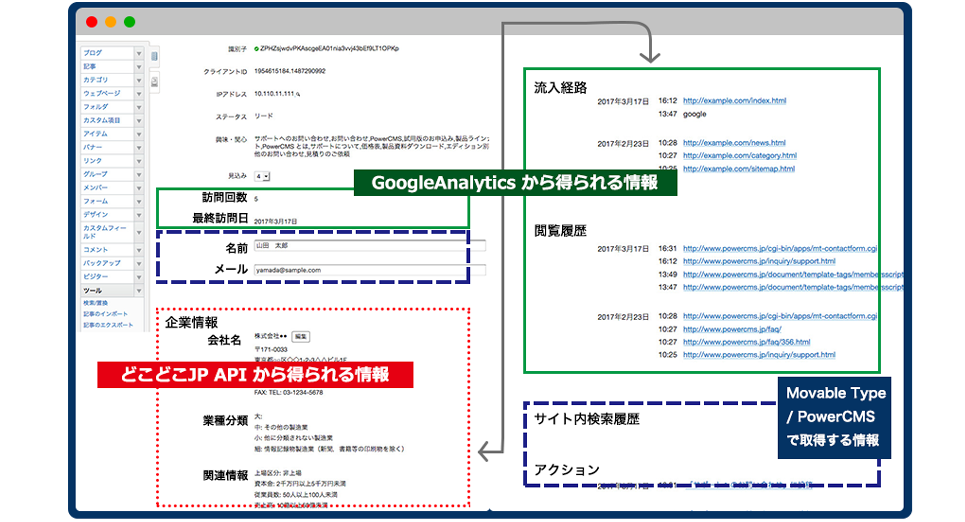Expand the ブログ menu arrow
This screenshot has width=965, height=522.
(x=138, y=54)
